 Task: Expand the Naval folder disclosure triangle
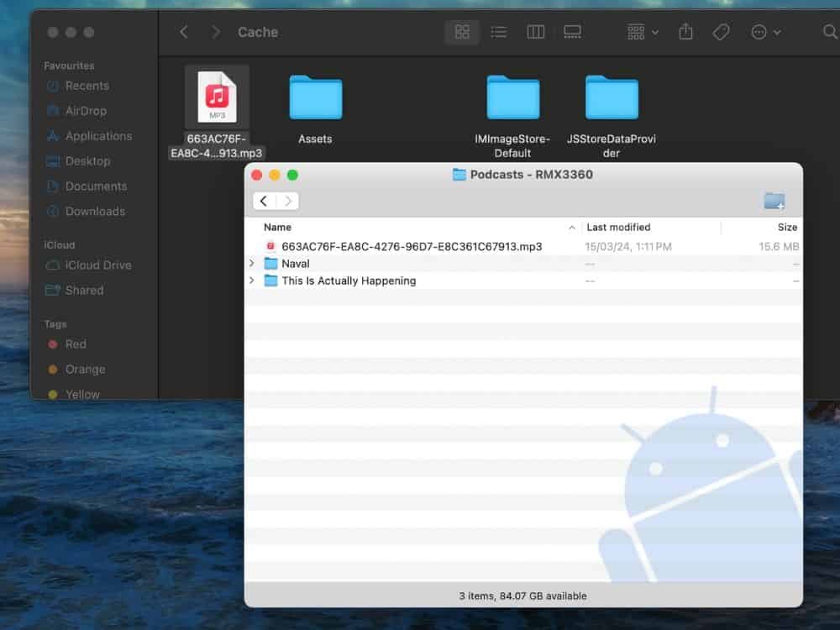pyautogui.click(x=252, y=264)
